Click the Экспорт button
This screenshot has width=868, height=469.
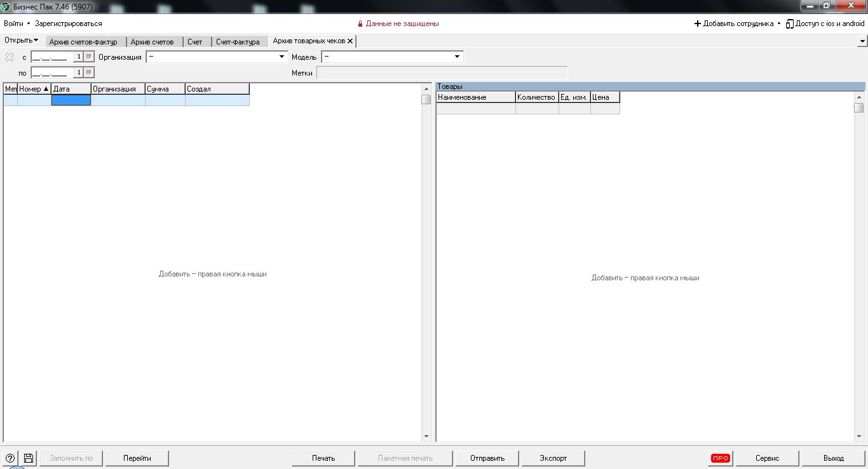click(x=553, y=458)
